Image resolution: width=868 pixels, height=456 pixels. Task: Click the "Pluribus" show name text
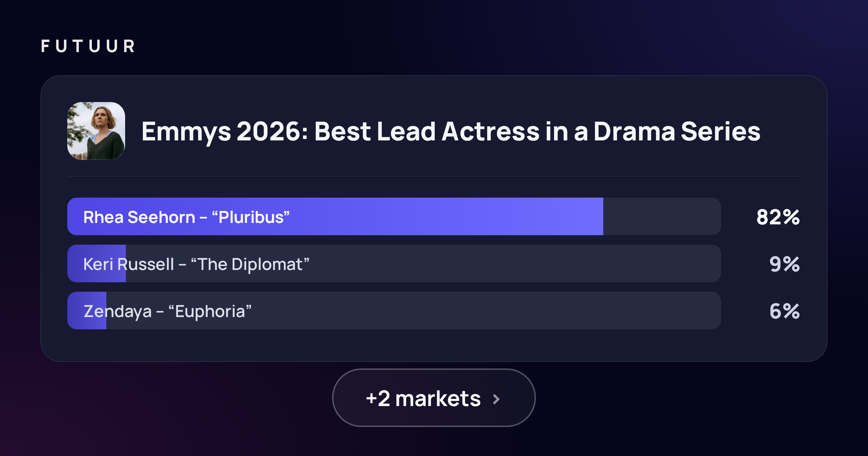[251, 217]
